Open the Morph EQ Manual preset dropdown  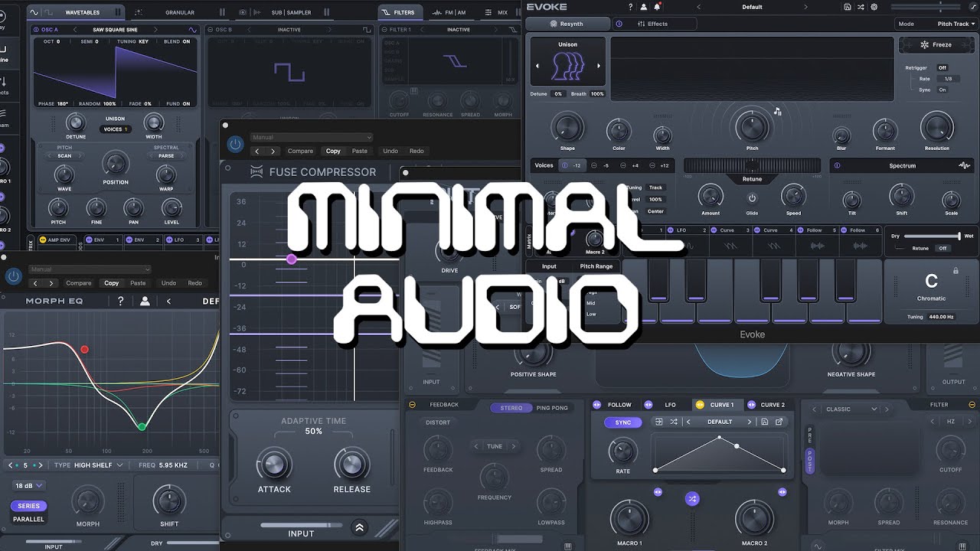[x=90, y=269]
